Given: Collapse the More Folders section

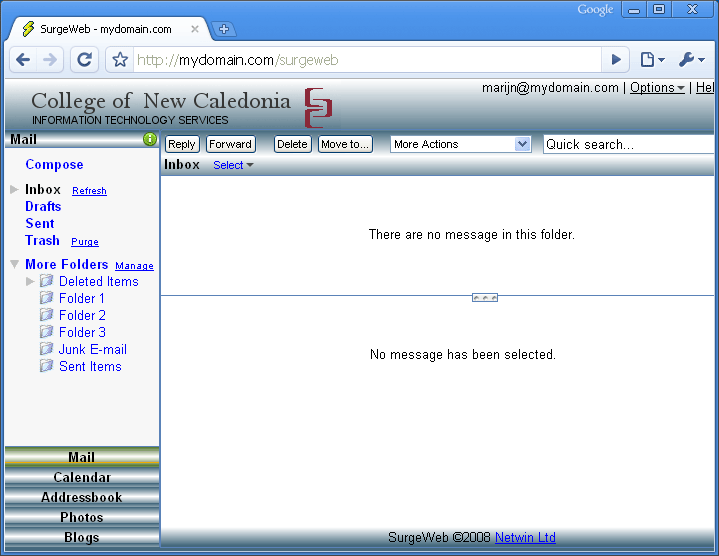Looking at the screenshot, I should coord(14,264).
